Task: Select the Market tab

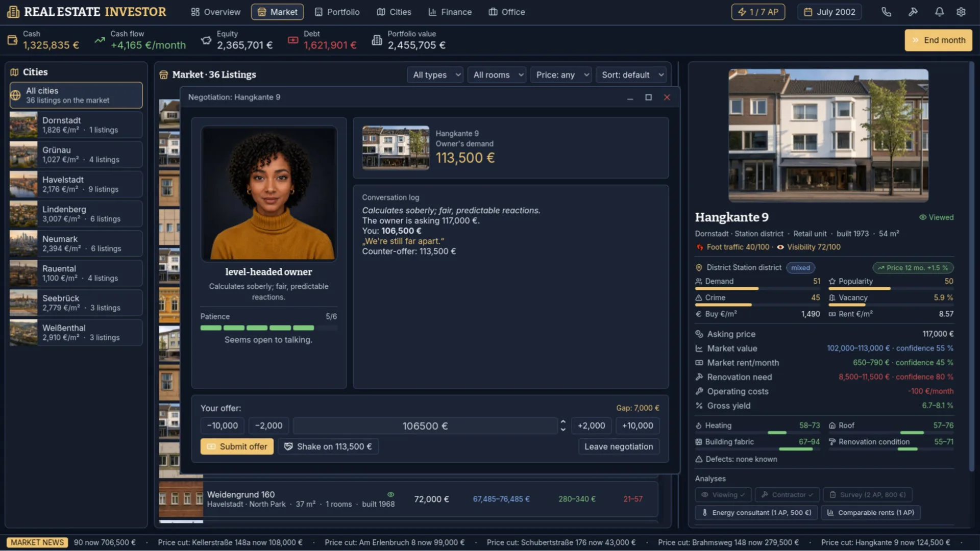Action: pyautogui.click(x=277, y=12)
